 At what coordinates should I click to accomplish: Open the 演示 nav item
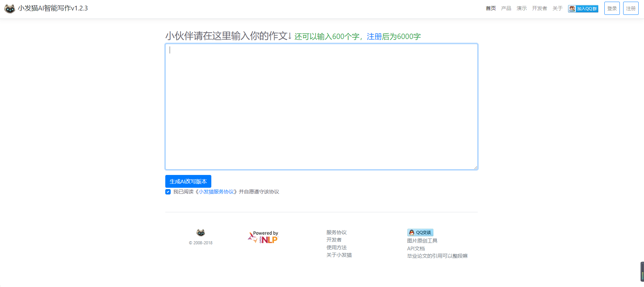click(x=521, y=8)
